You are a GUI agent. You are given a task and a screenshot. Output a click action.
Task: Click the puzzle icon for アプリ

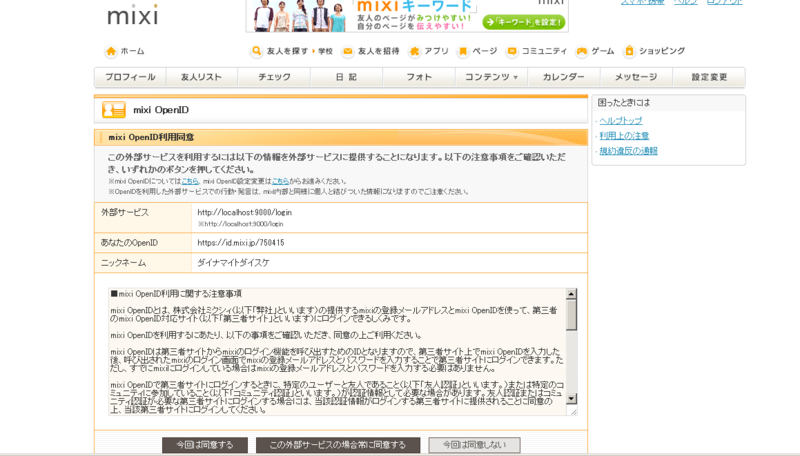[414, 51]
